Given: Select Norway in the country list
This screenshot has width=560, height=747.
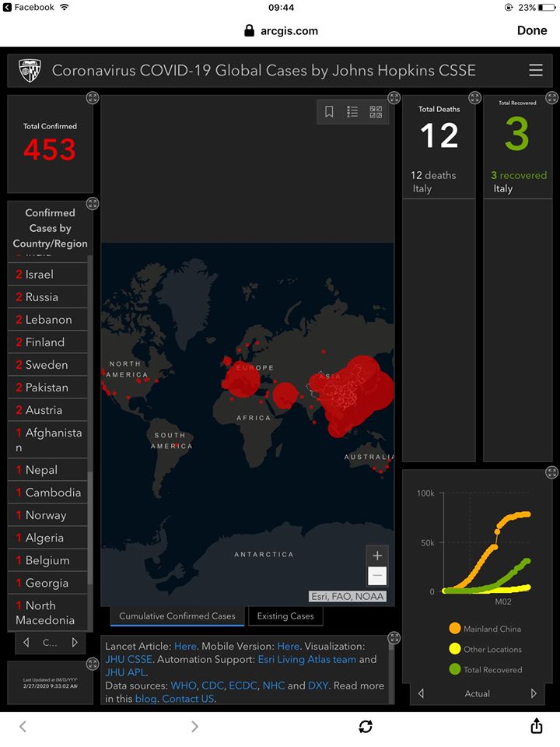Looking at the screenshot, I should [46, 515].
